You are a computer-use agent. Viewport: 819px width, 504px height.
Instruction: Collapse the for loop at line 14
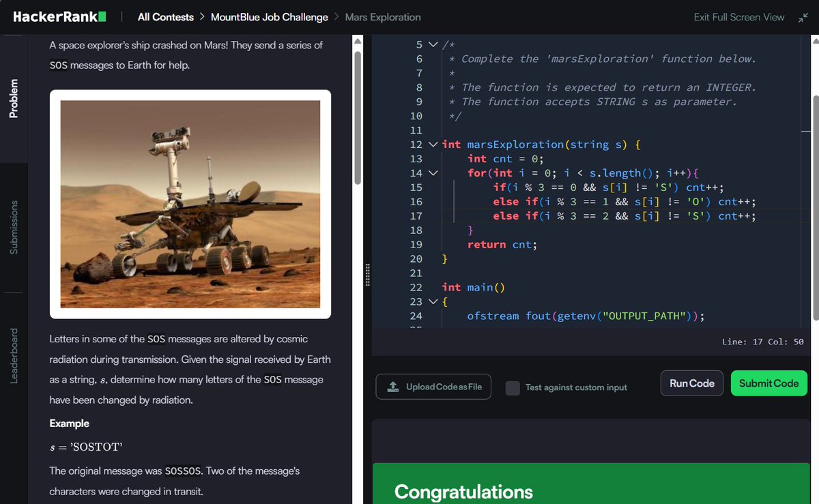click(x=434, y=173)
